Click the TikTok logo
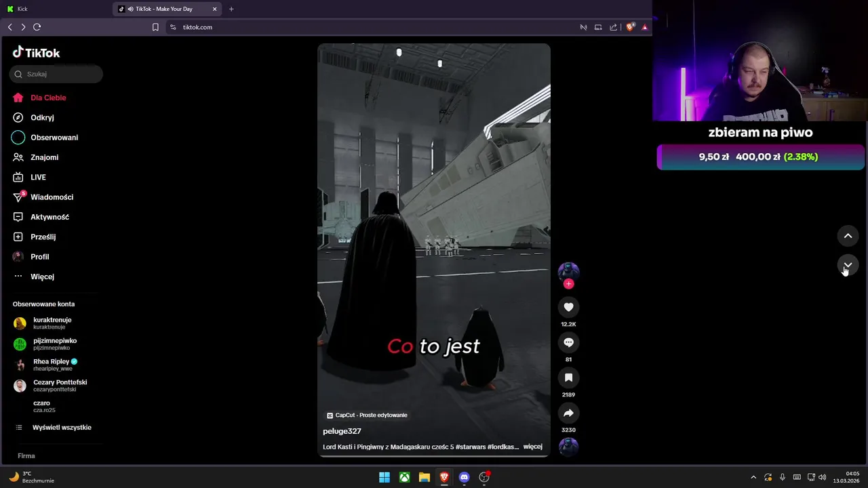This screenshot has width=868, height=488. (x=36, y=53)
